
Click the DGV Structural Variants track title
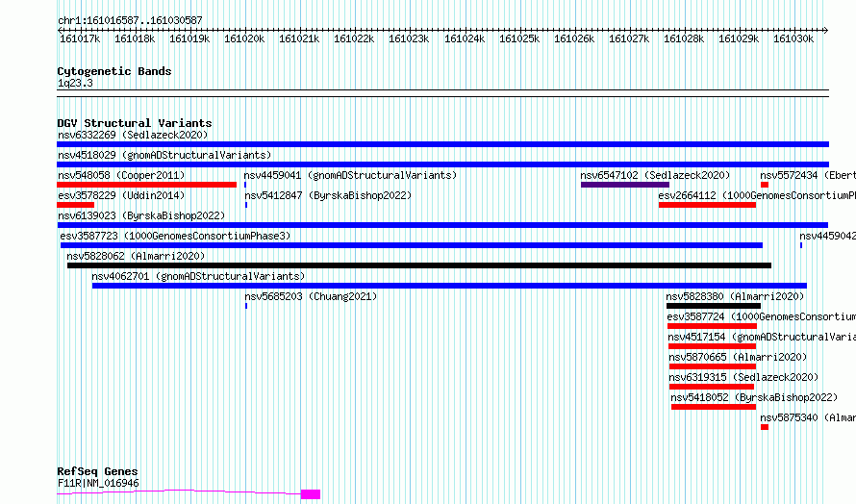135,123
